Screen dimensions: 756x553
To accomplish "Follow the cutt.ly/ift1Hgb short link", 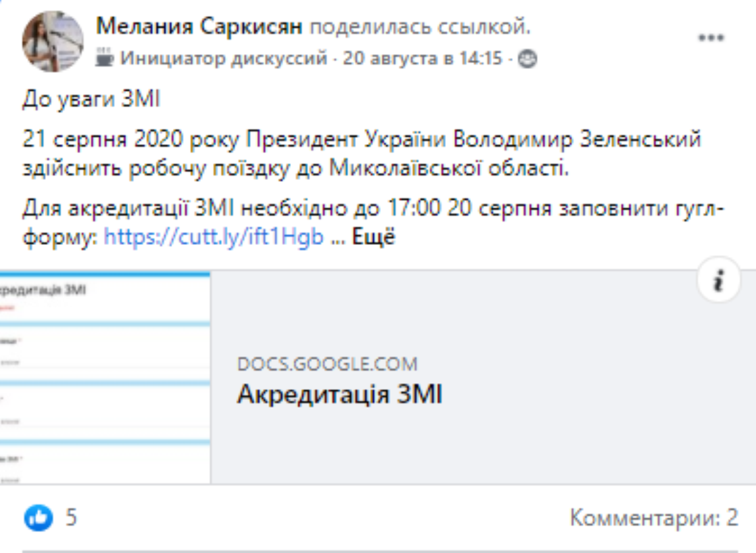I will (x=214, y=238).
